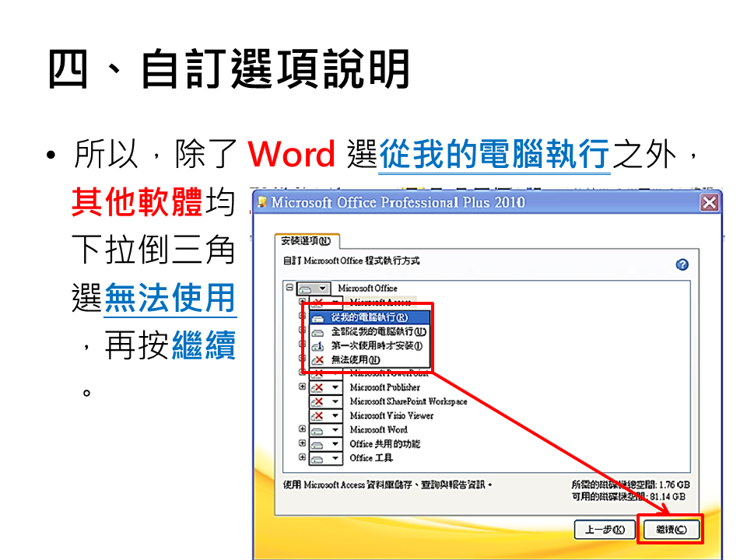Click red X icon beside Visio Viewer
Screen dimensions: 747x560
pos(318,415)
